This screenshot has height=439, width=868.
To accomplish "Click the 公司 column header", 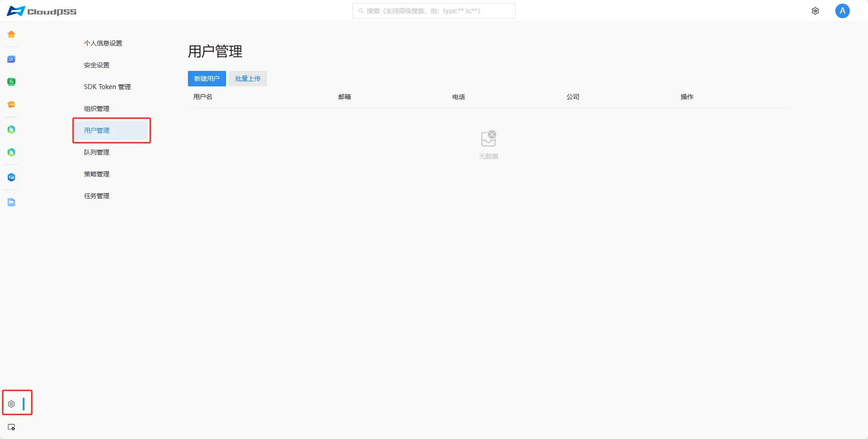I will click(573, 97).
